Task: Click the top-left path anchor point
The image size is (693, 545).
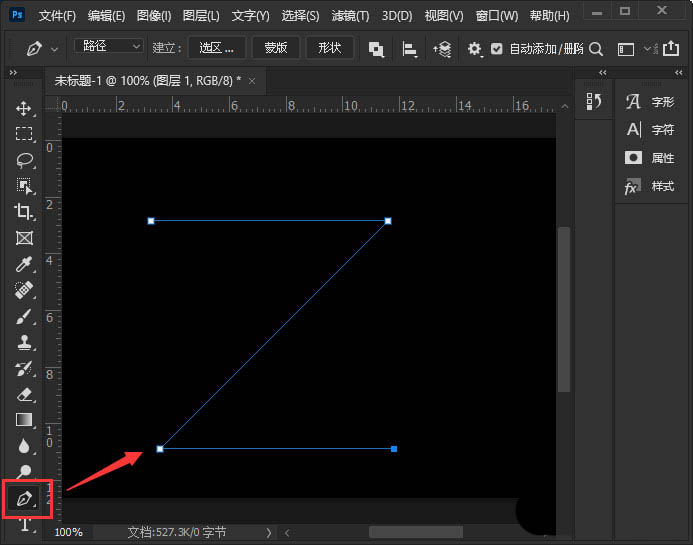Action: [151, 221]
